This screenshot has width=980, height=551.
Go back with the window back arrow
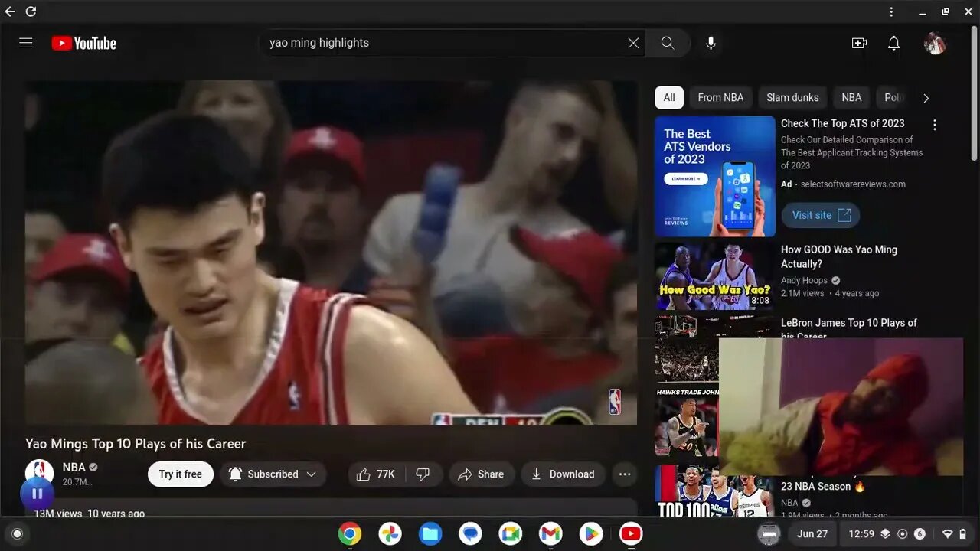10,11
